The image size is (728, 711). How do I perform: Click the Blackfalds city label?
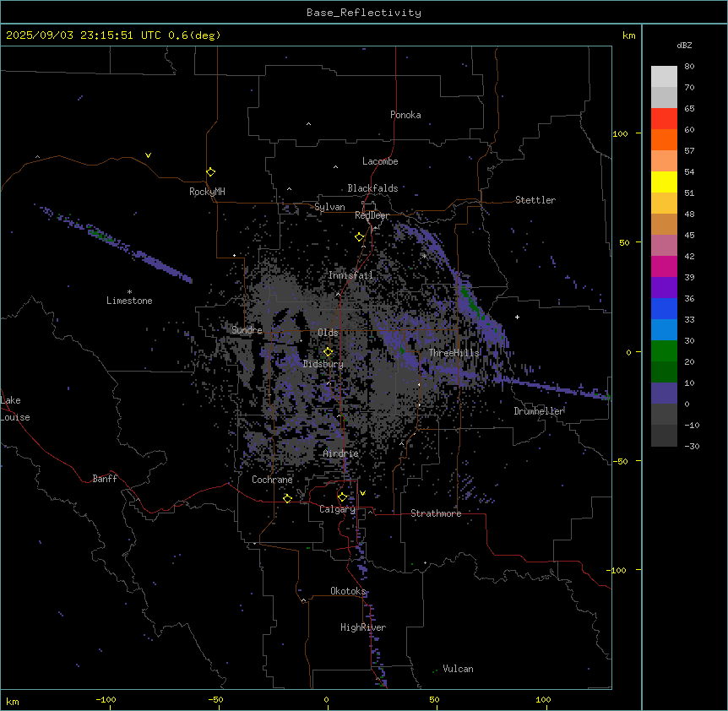pyautogui.click(x=372, y=188)
